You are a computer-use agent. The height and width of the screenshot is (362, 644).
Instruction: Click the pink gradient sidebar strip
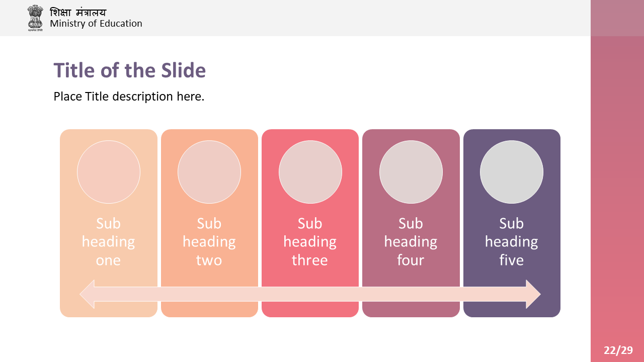(x=617, y=199)
